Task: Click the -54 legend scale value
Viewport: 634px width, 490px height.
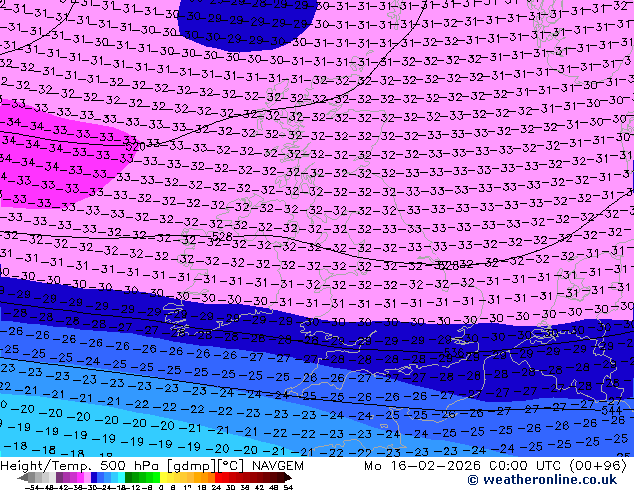Action: pos(32,487)
